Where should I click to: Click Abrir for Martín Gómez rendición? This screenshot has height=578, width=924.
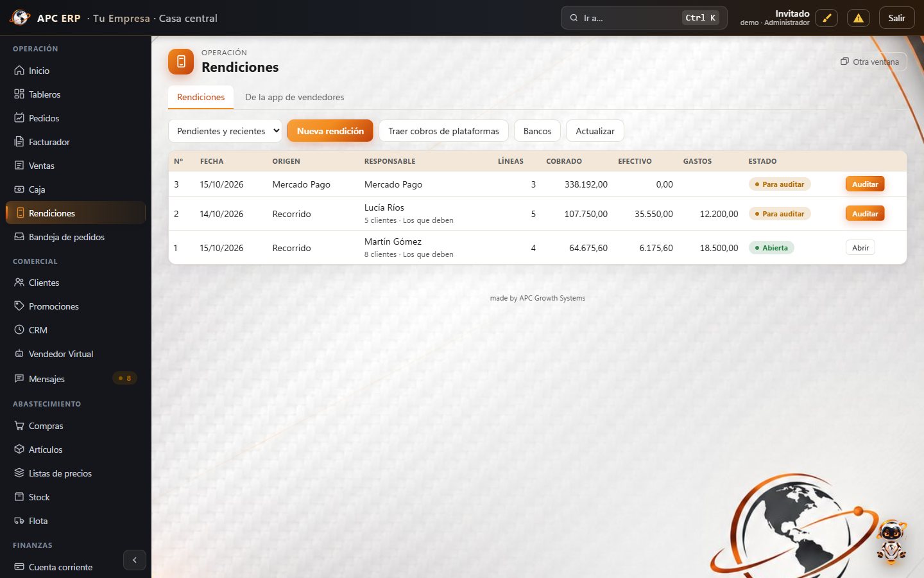[x=860, y=248]
